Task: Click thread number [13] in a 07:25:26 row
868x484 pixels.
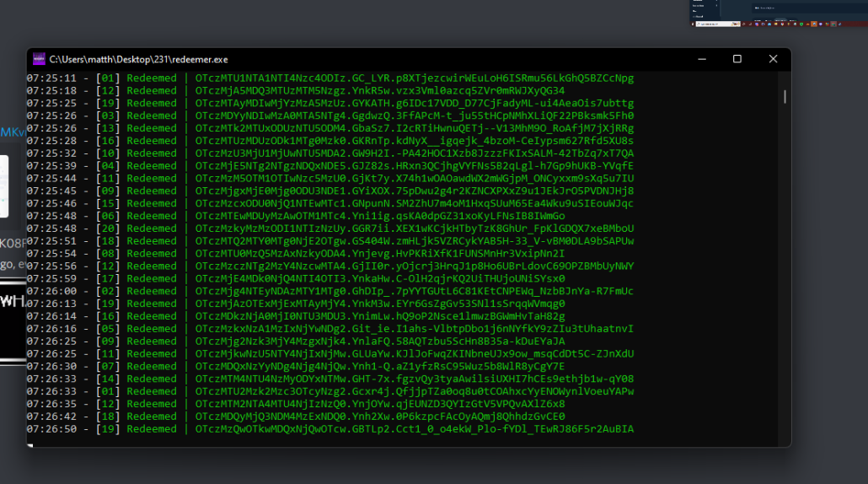Action: [108, 128]
